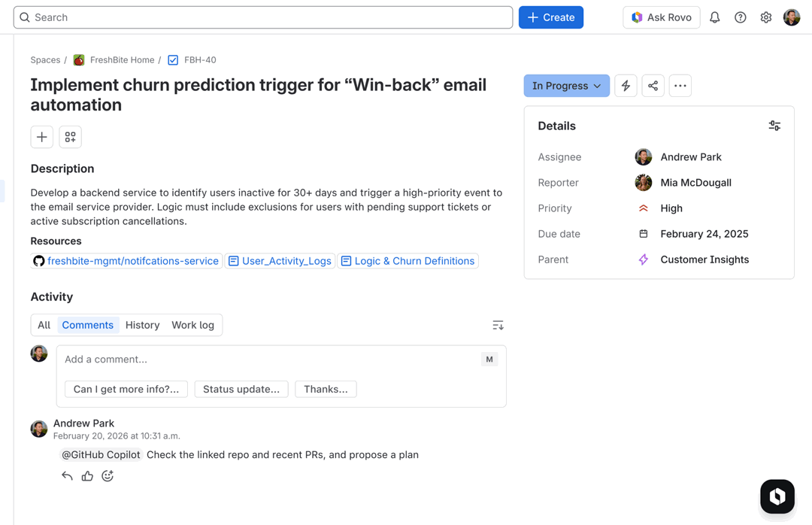This screenshot has width=812, height=525.
Task: Open Customer Insights parent link
Action: coord(704,259)
